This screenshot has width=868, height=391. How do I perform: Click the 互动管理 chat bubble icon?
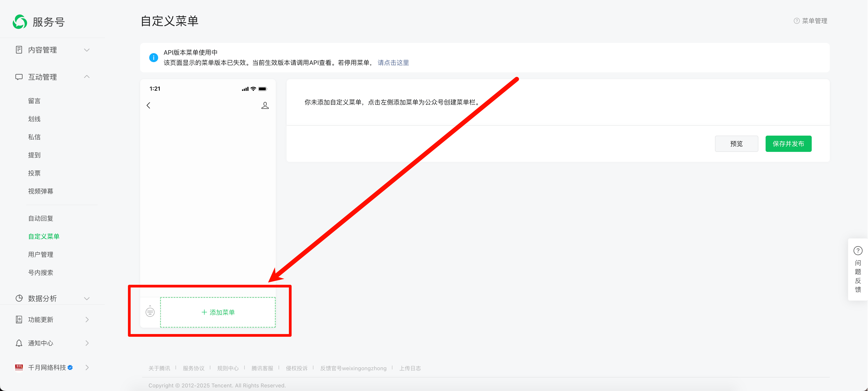coord(19,77)
